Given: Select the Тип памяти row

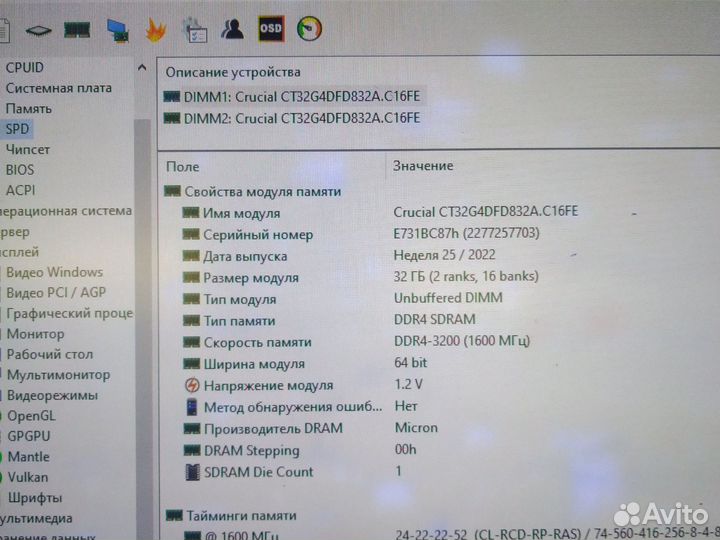Looking at the screenshot, I should (x=329, y=320).
